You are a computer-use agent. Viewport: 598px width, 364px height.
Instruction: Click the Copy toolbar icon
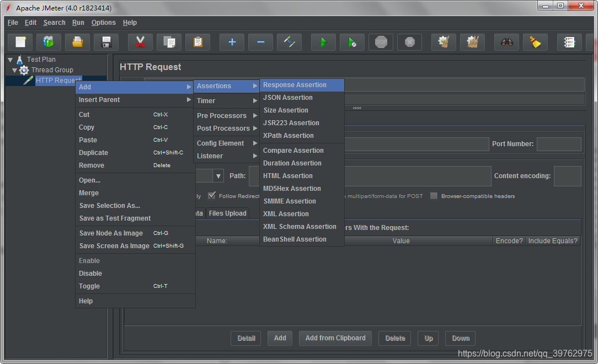(x=169, y=42)
